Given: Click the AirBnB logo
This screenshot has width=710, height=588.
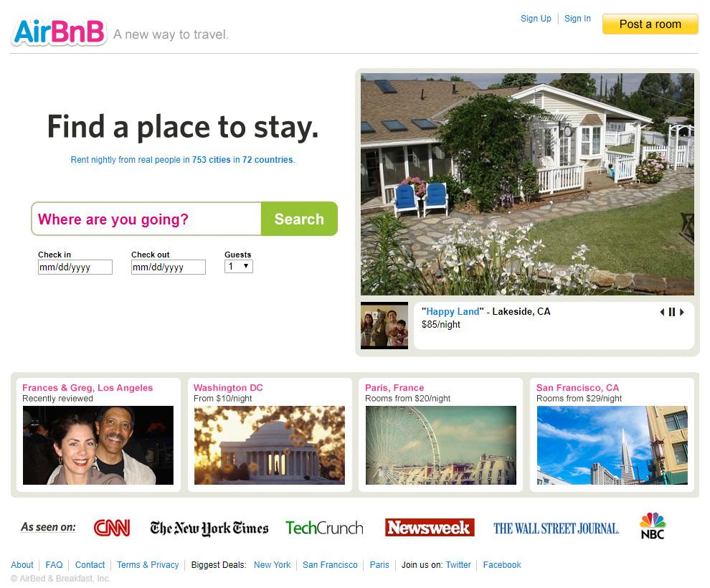Looking at the screenshot, I should pyautogui.click(x=59, y=32).
